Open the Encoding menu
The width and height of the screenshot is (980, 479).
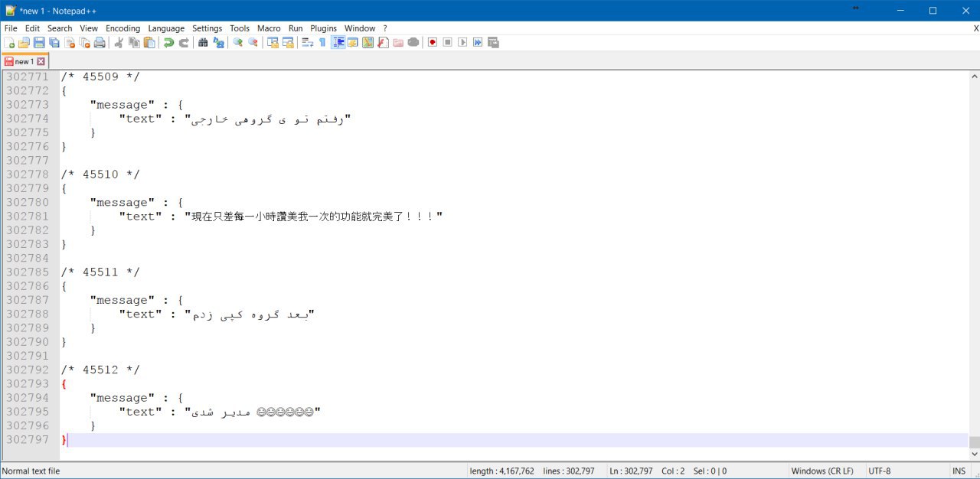click(122, 28)
